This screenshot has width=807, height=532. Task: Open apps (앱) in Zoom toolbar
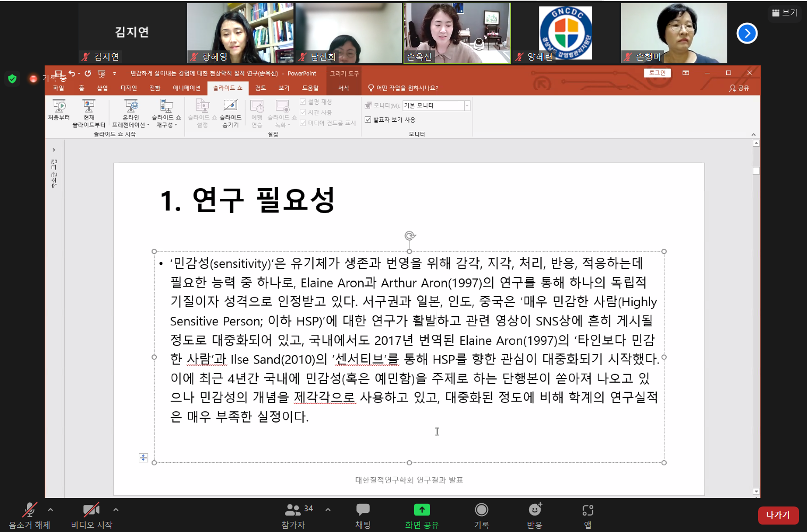click(x=587, y=516)
